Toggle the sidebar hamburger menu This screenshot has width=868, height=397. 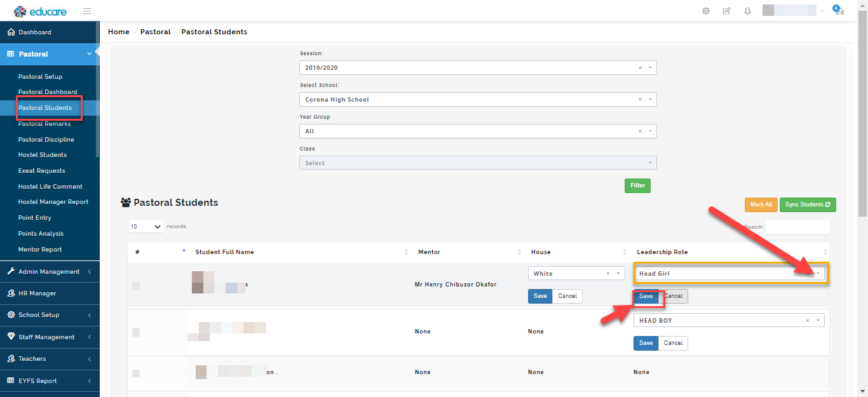(x=87, y=11)
